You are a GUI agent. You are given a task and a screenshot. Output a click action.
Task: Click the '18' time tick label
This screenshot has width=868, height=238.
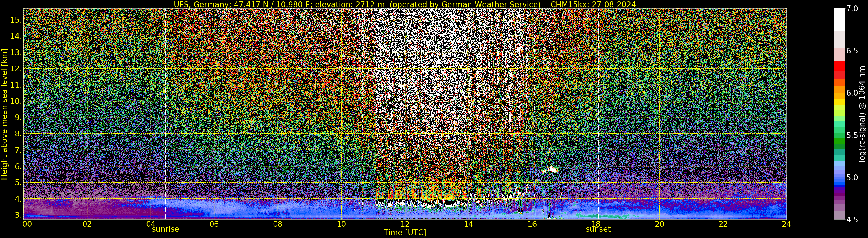[x=596, y=224]
